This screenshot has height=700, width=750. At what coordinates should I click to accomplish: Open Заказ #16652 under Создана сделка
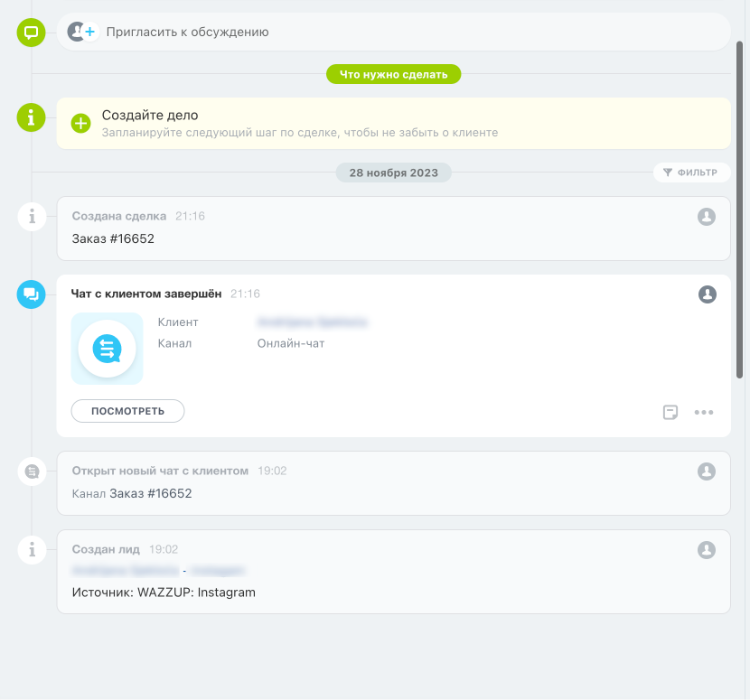113,238
